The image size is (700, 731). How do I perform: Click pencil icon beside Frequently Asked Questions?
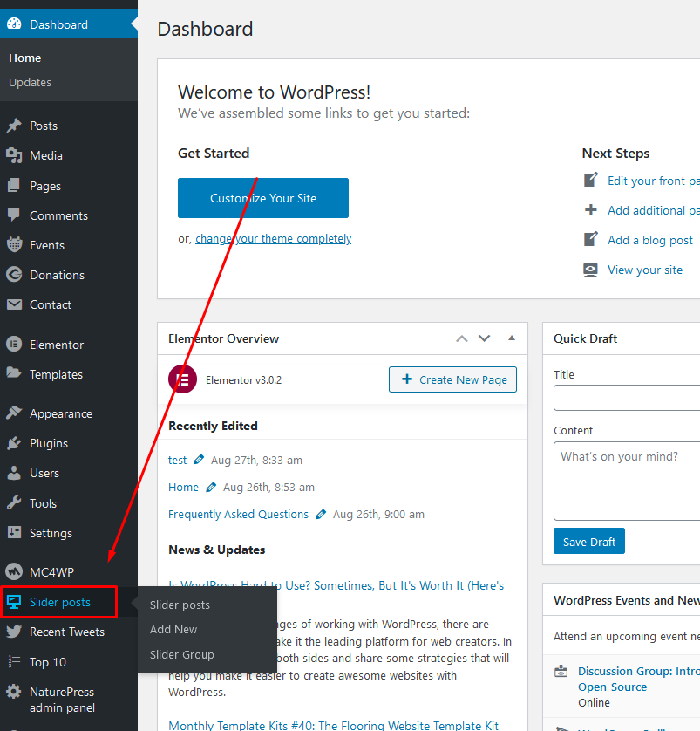tap(321, 514)
